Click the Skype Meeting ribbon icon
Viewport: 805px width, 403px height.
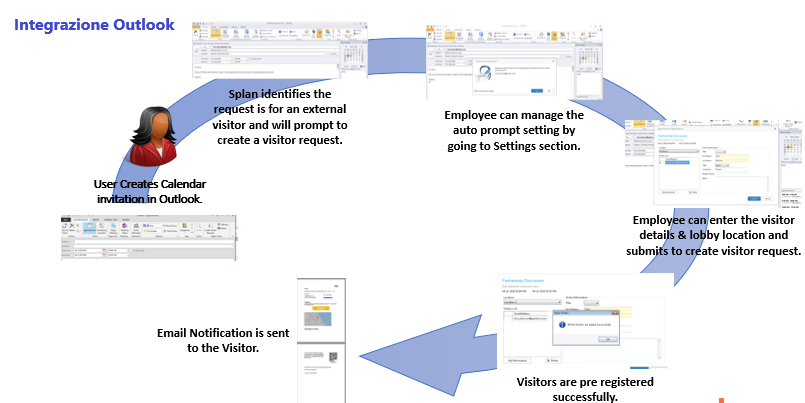click(113, 229)
